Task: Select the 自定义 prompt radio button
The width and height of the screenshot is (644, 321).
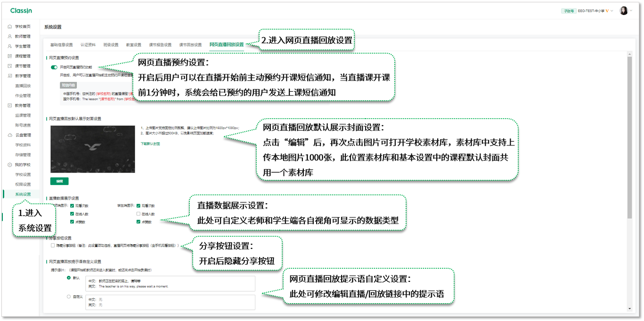Action: coord(69,297)
